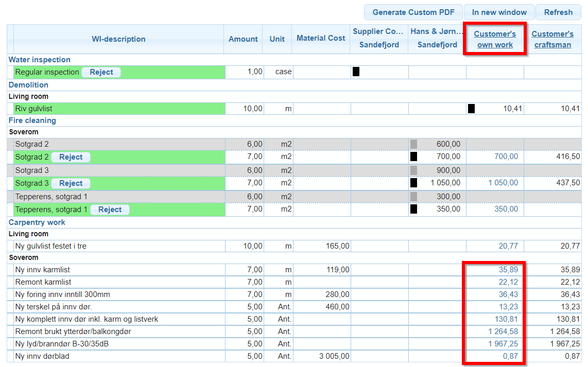The width and height of the screenshot is (588, 367).
Task: Sort by the WI-description column header
Action: pyautogui.click(x=118, y=39)
